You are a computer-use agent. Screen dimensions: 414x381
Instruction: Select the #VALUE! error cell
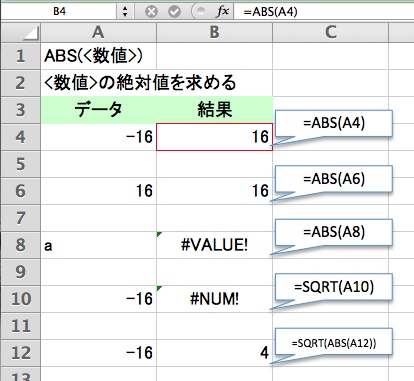(x=214, y=245)
